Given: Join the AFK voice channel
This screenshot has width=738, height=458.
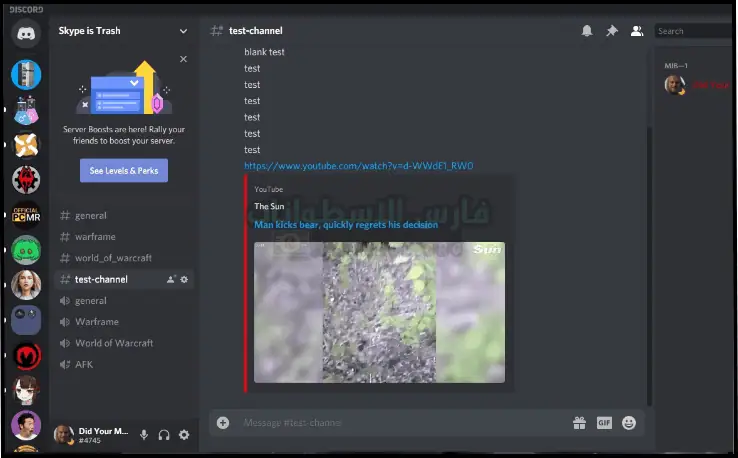Looking at the screenshot, I should pyautogui.click(x=84, y=364).
